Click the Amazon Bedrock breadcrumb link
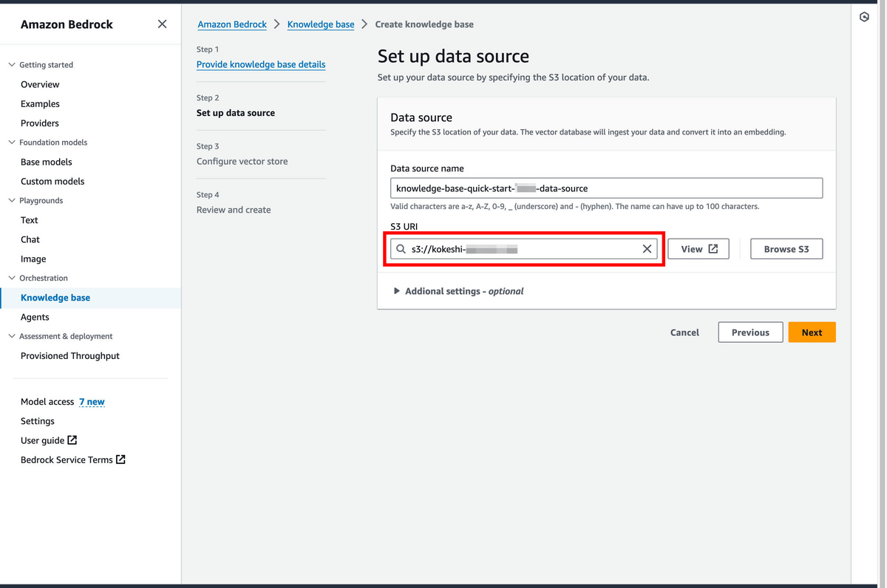Image resolution: width=887 pixels, height=588 pixels. (x=232, y=24)
